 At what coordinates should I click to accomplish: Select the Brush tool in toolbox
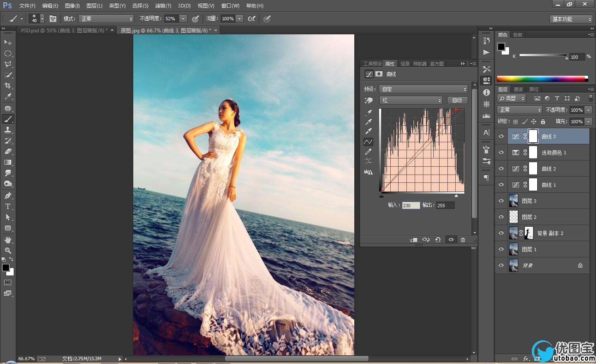[7, 119]
